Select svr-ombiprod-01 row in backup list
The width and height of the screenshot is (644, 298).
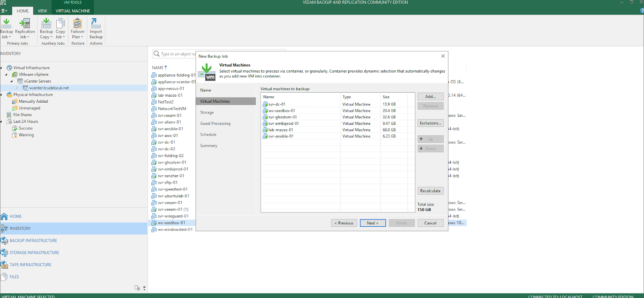338,124
